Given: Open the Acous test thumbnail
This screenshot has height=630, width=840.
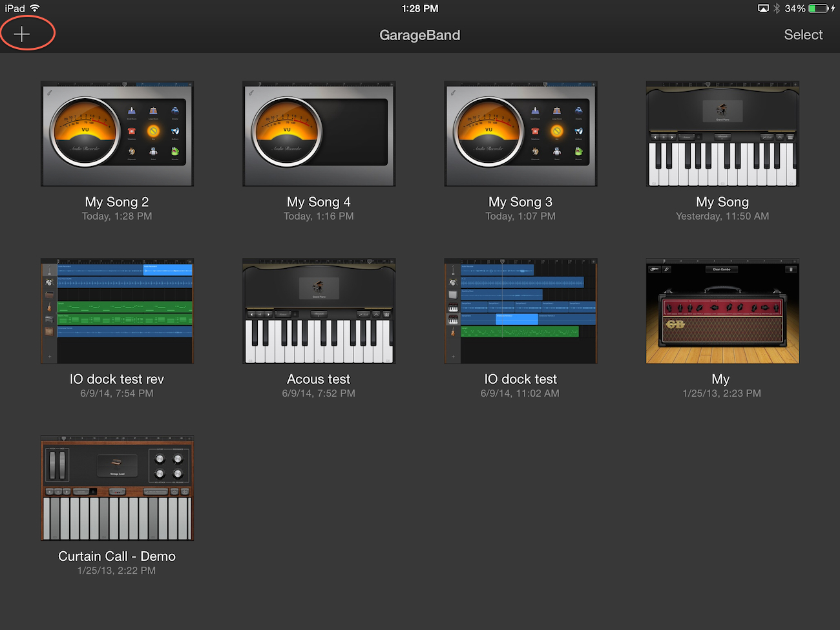Looking at the screenshot, I should tap(319, 311).
